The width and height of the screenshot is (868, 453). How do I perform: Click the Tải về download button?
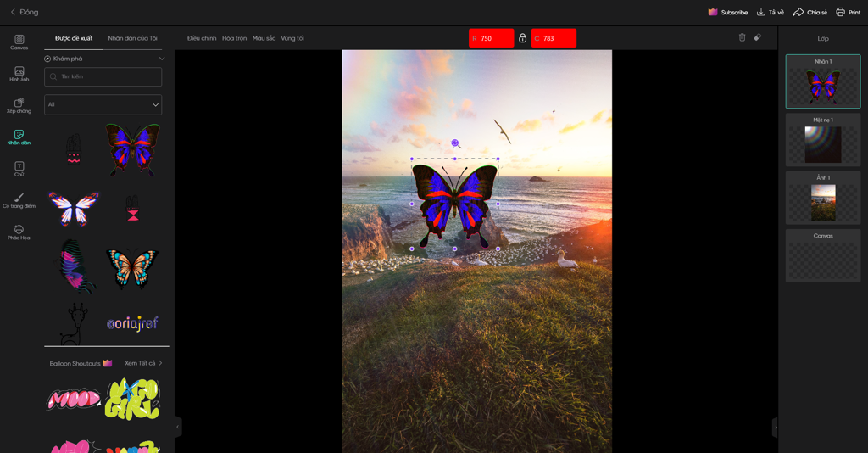click(x=770, y=12)
